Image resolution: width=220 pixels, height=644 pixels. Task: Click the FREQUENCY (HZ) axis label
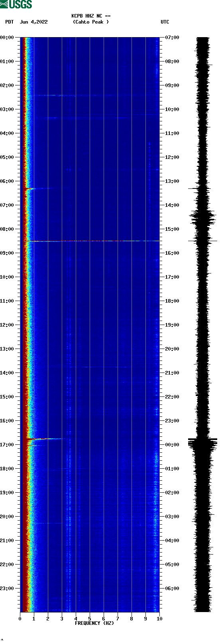coord(94,623)
